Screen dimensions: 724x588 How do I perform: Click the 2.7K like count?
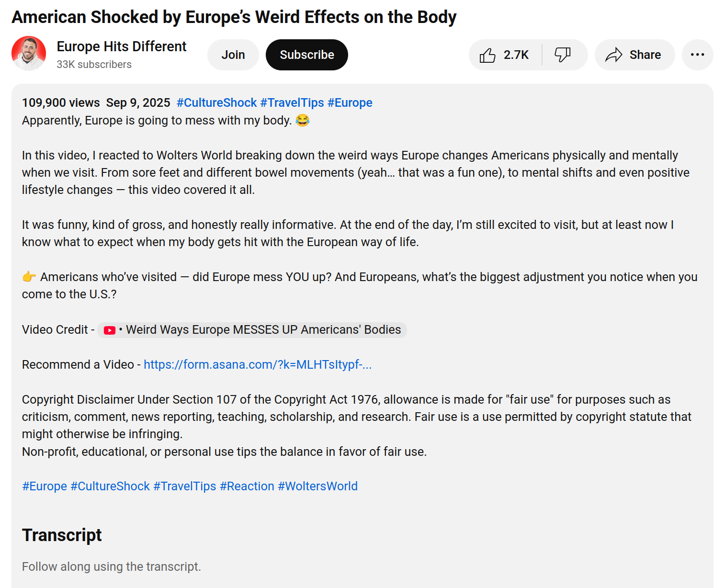pyautogui.click(x=516, y=55)
